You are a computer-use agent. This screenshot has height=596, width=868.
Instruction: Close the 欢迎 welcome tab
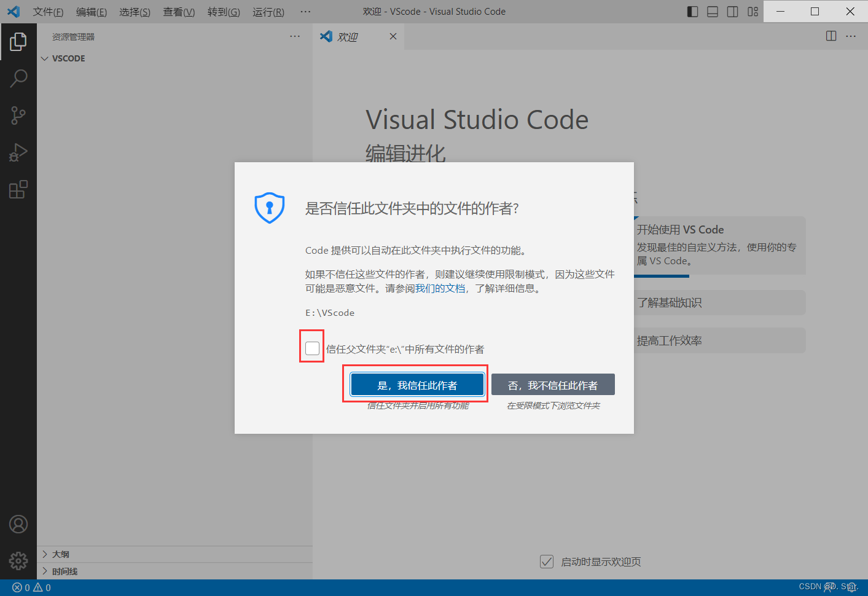393,36
